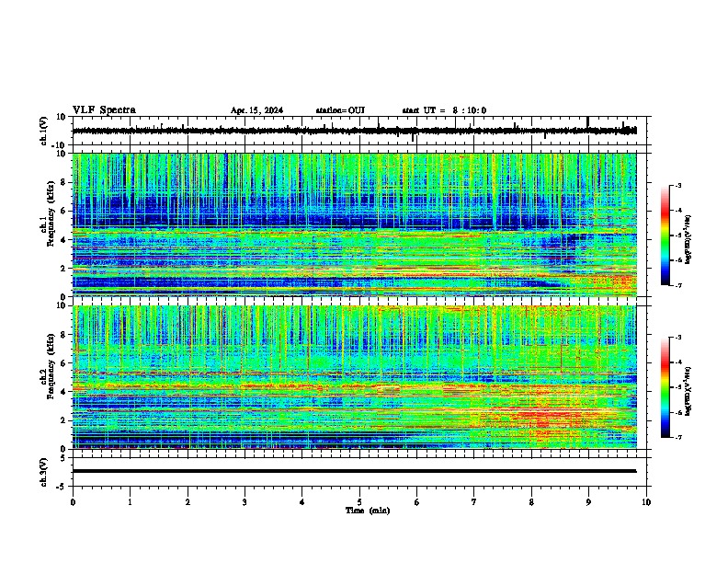The image size is (728, 563).
Task: Click the ch.2 spectrogram color bar
Action: pyautogui.click(x=665, y=387)
